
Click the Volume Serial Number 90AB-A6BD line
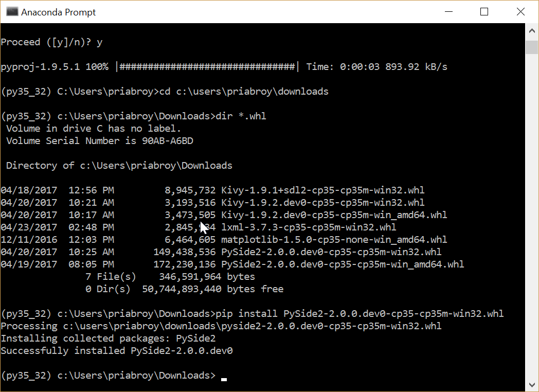pyautogui.click(x=100, y=141)
